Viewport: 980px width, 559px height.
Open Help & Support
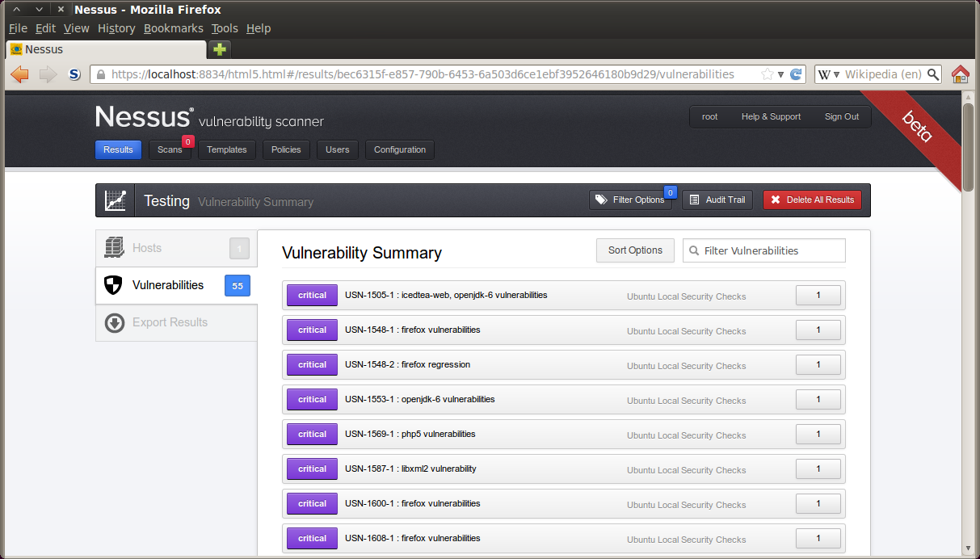(771, 116)
